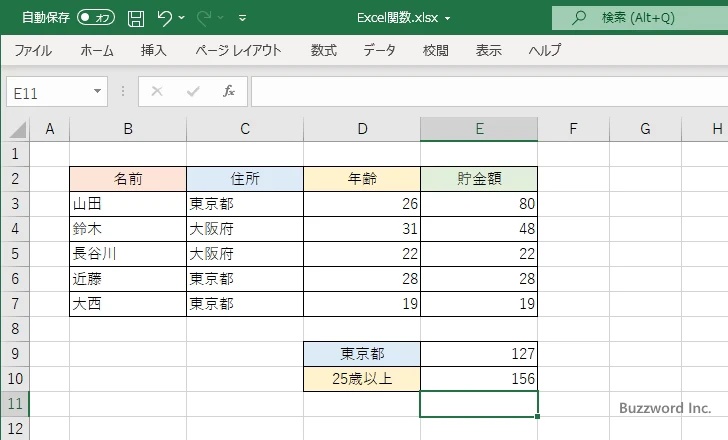
Task: Click the Undo arrow icon
Action: pos(164,18)
